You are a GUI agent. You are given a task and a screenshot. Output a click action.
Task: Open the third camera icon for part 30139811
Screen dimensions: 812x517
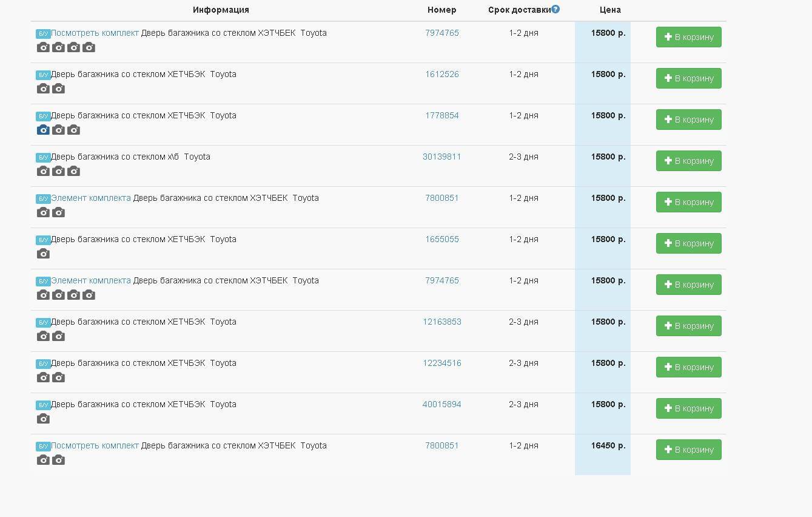(73, 171)
